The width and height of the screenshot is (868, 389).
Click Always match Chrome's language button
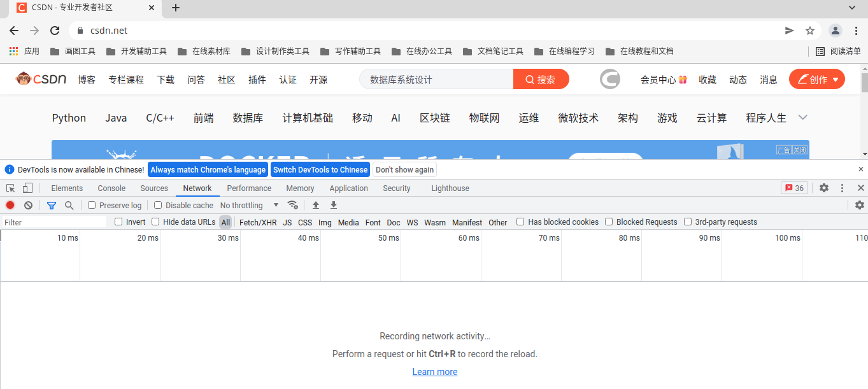[x=208, y=169]
